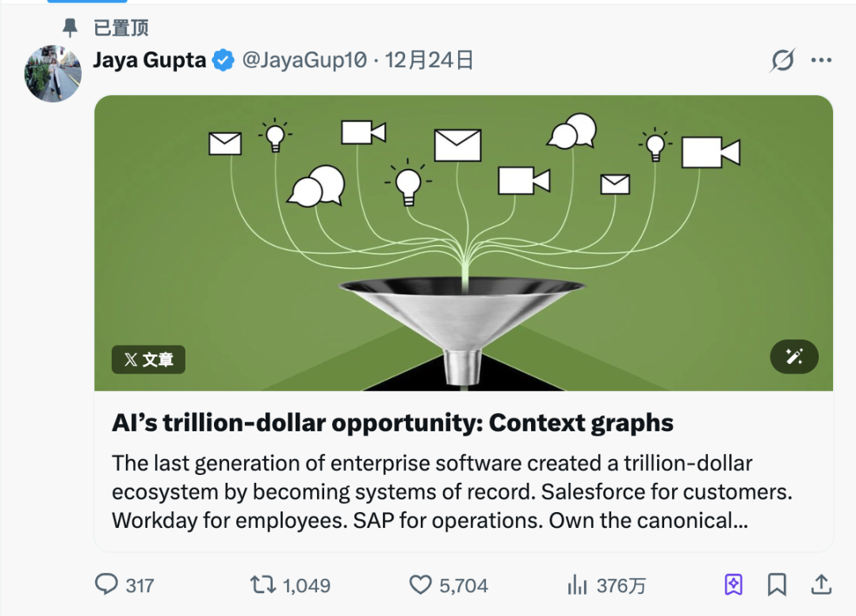The image size is (856, 616).
Task: Repost this tweet with retweet icon
Action: point(262,585)
